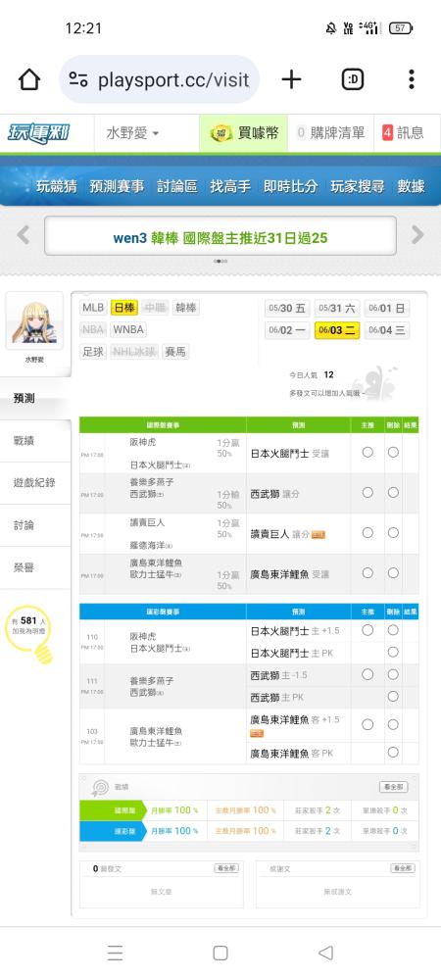The image size is (441, 980).
Task: Tap the browser home icon
Action: point(29,79)
